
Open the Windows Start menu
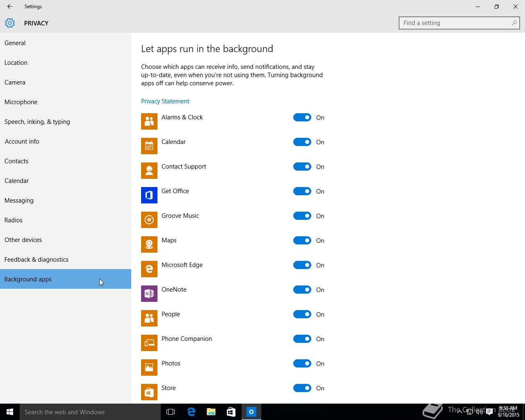pyautogui.click(x=10, y=412)
